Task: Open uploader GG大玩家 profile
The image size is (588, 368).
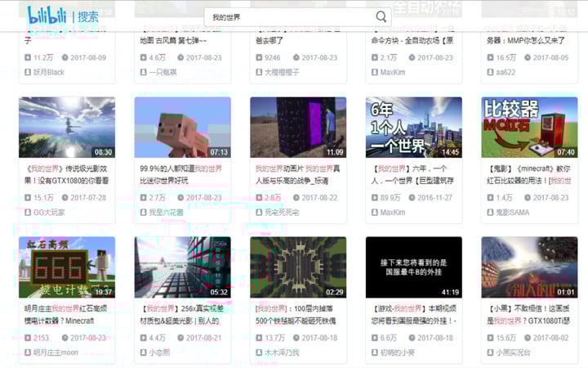Action: tap(49, 213)
